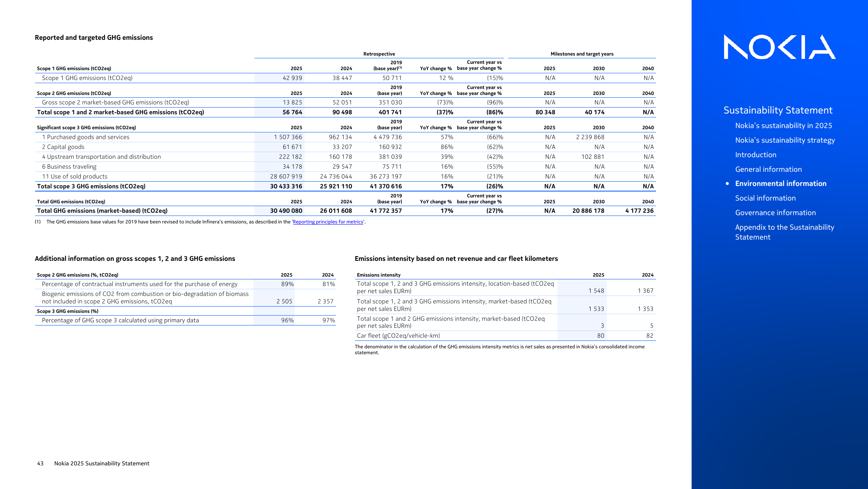Click the 2030 target 20 886 178
The width and height of the screenshot is (868, 489).
[x=588, y=211]
